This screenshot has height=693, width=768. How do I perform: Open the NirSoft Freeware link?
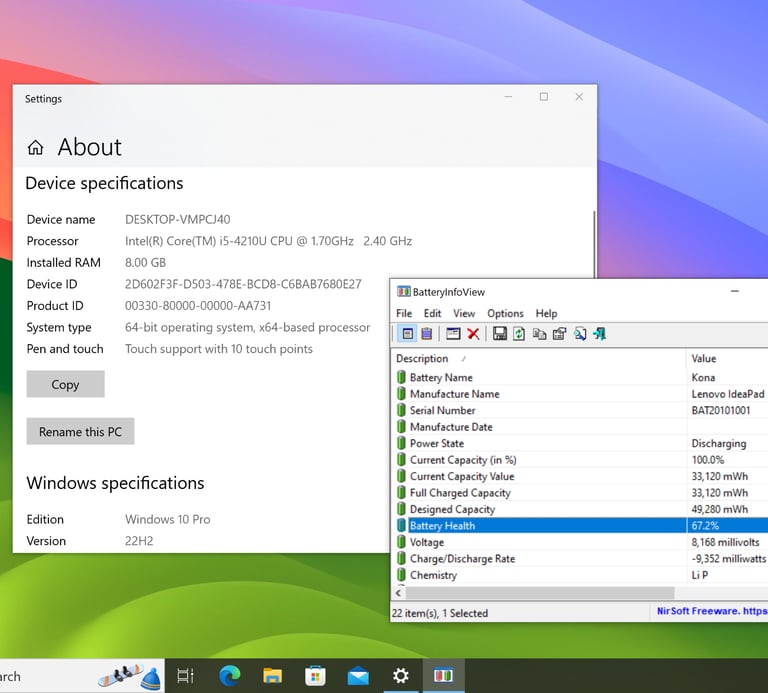point(712,611)
